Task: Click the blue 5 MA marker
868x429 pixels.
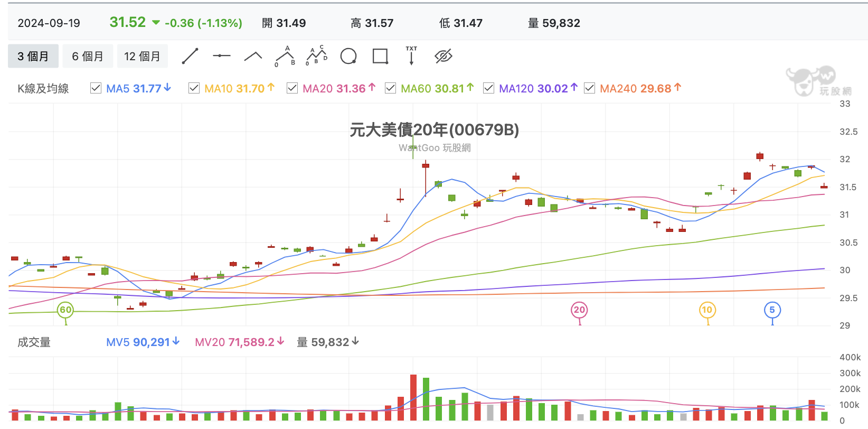Action: [772, 310]
